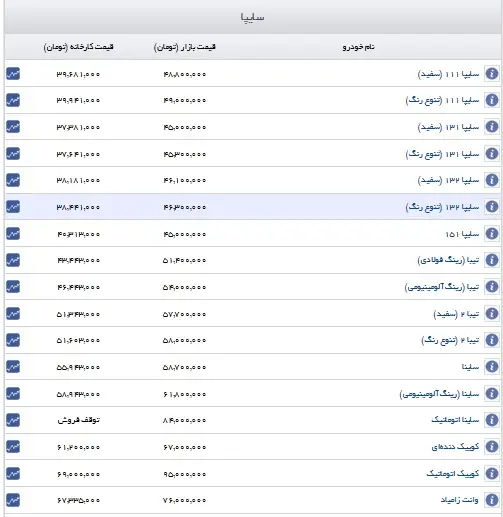Select market price 49,000,000 cell
Viewport: 503px width, 517px height.
(185, 100)
